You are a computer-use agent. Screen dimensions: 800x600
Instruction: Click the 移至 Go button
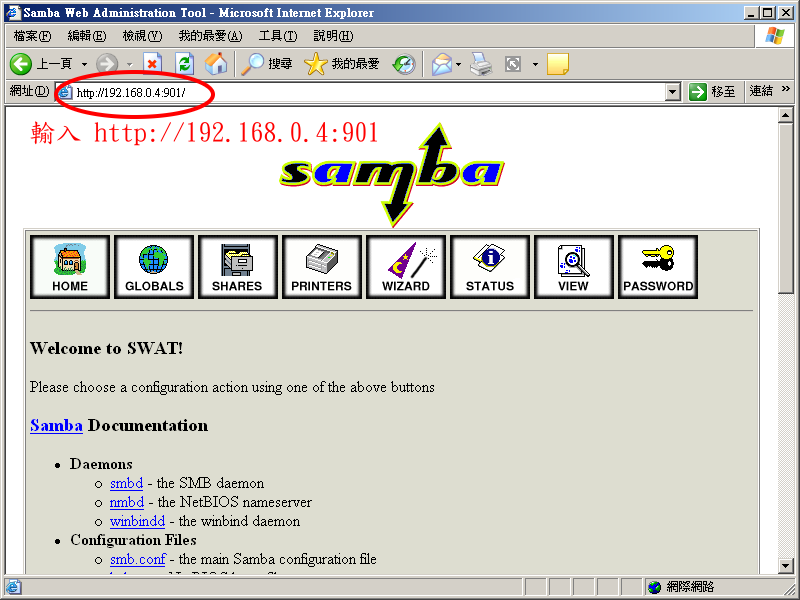pyautogui.click(x=713, y=92)
